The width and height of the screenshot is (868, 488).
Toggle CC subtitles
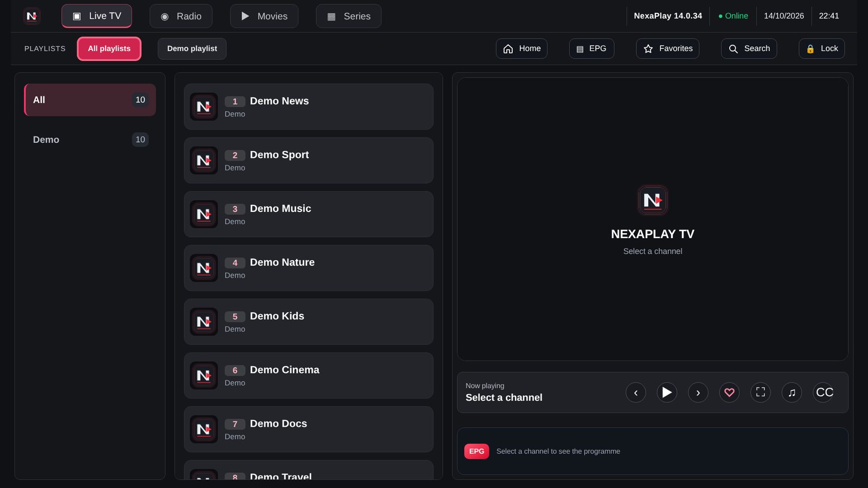(x=824, y=393)
